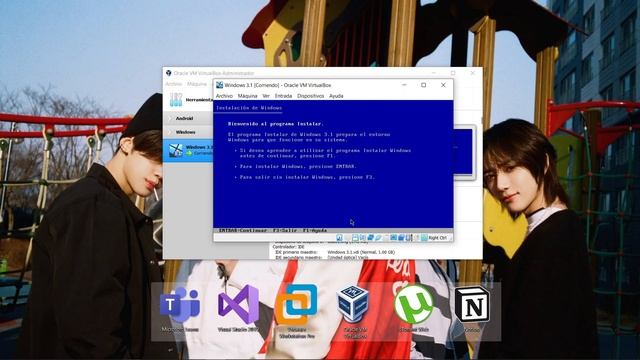Image resolution: width=640 pixels, height=360 pixels.
Task: Click inside the blue Windows Setup screen
Action: coord(333,164)
